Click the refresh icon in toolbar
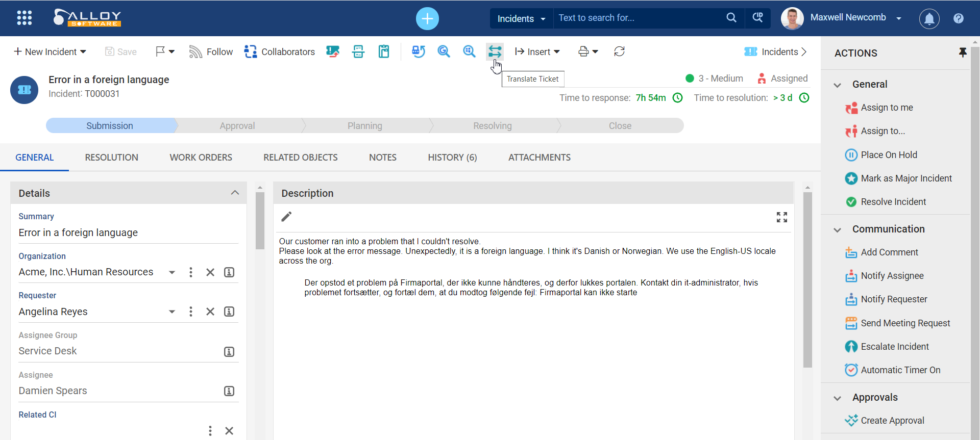The height and width of the screenshot is (440, 980). (619, 51)
